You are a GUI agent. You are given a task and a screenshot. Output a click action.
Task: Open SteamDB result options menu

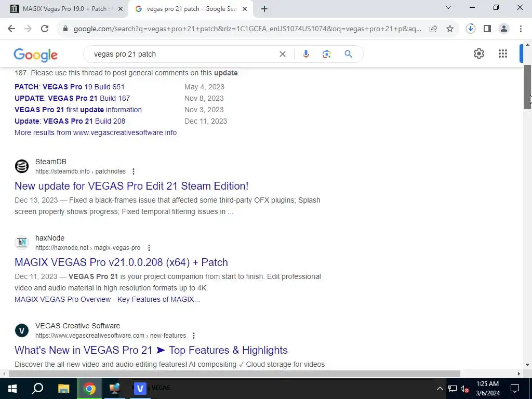point(134,171)
